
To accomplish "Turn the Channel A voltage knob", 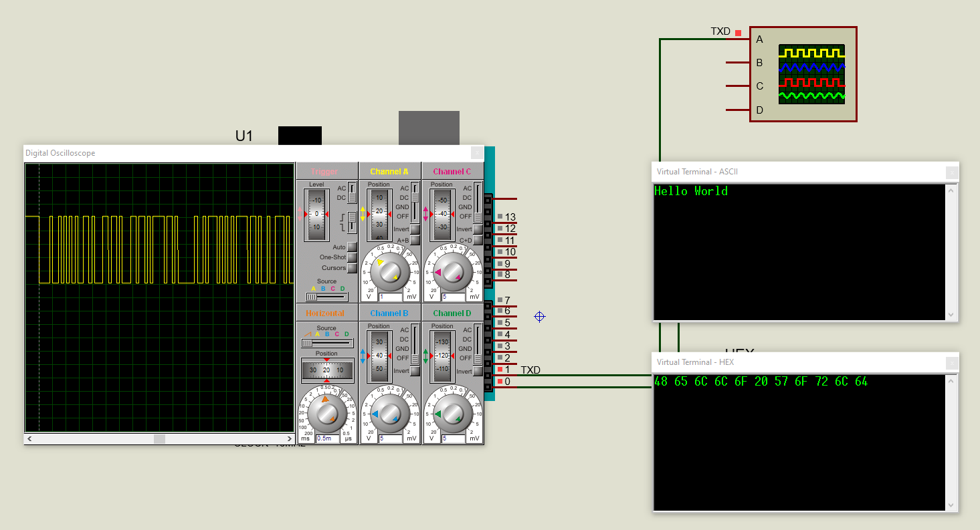I will click(x=389, y=271).
